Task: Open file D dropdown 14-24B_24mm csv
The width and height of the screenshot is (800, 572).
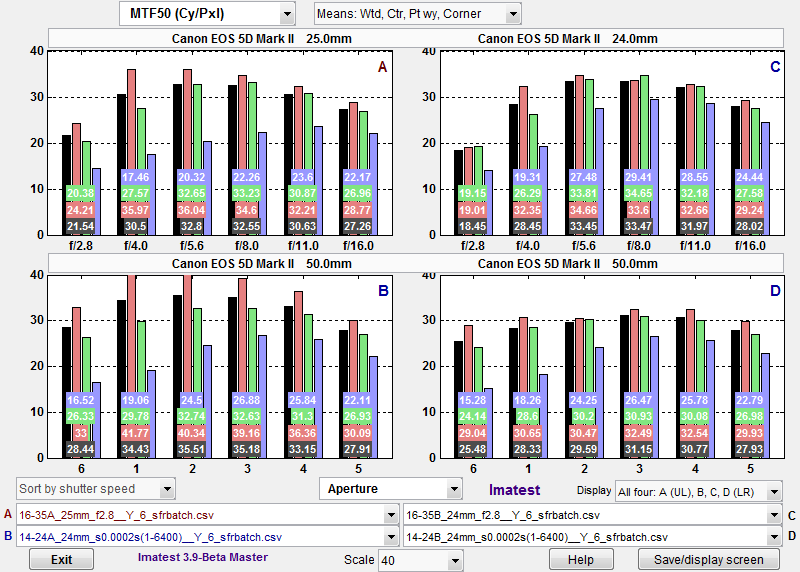Action: [x=592, y=537]
